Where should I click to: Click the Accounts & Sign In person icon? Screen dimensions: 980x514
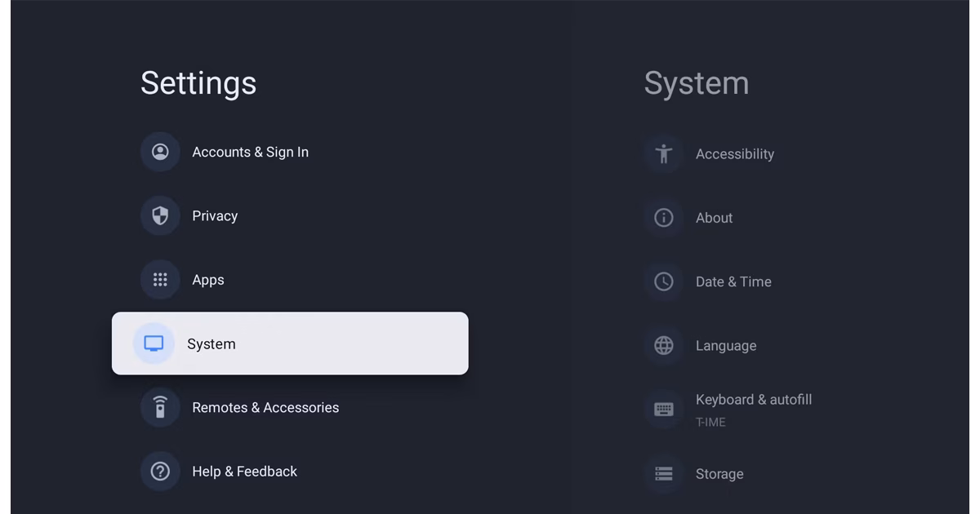coord(160,152)
